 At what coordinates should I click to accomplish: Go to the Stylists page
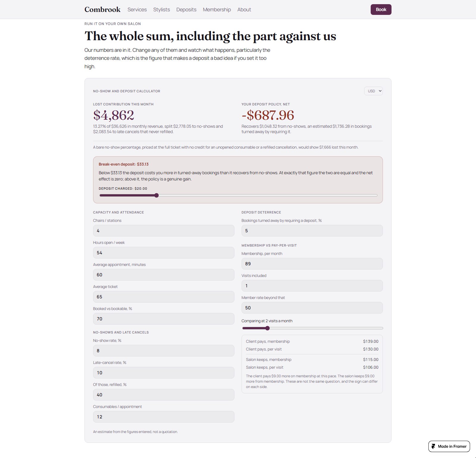pyautogui.click(x=162, y=10)
